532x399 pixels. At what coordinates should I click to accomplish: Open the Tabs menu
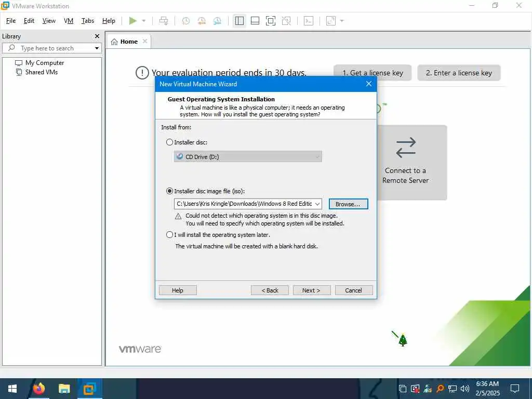pyautogui.click(x=87, y=21)
